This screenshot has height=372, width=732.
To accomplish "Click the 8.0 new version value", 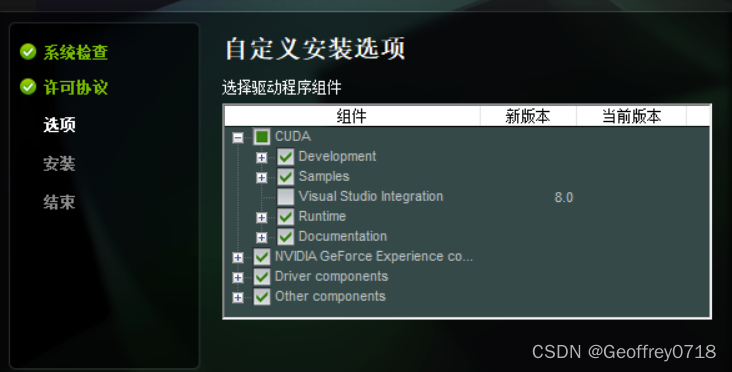I will point(563,197).
